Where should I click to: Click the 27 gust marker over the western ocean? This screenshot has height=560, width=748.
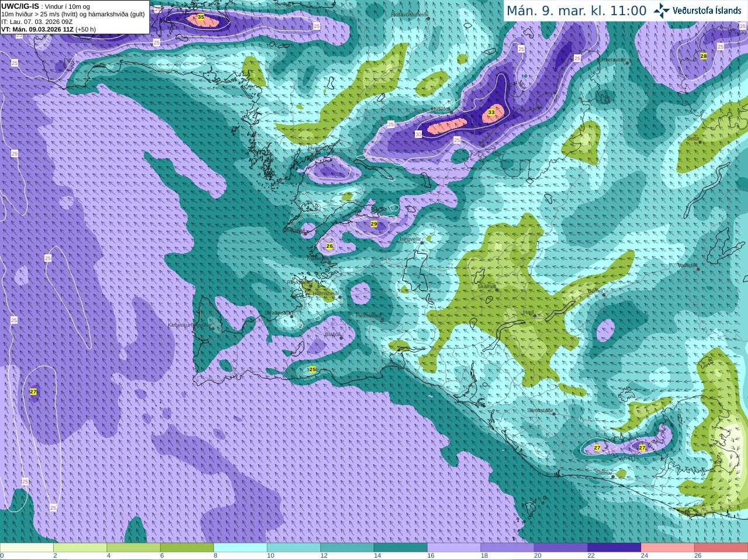(33, 392)
